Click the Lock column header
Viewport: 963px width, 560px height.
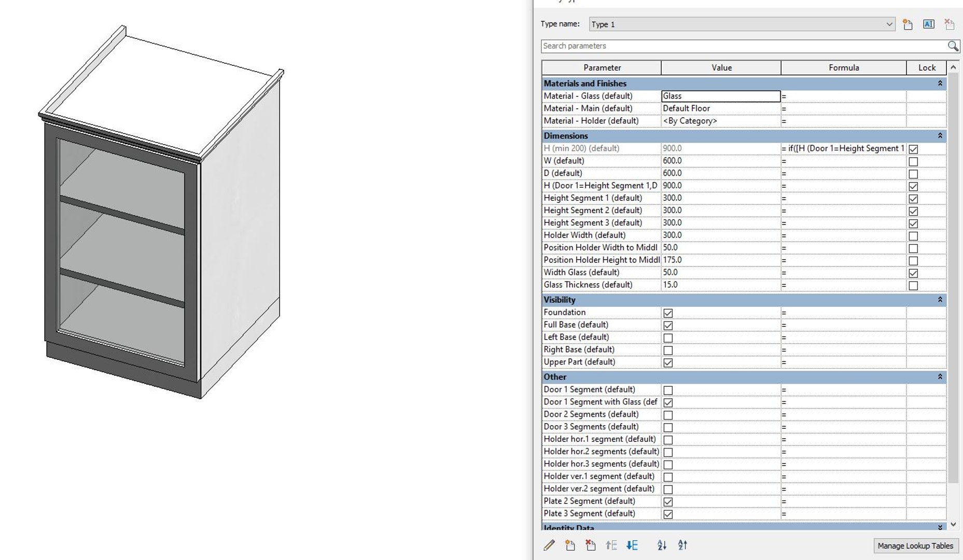point(927,67)
